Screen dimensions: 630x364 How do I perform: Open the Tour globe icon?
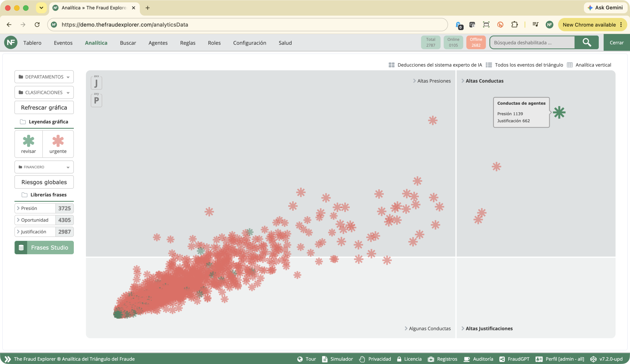(300, 359)
